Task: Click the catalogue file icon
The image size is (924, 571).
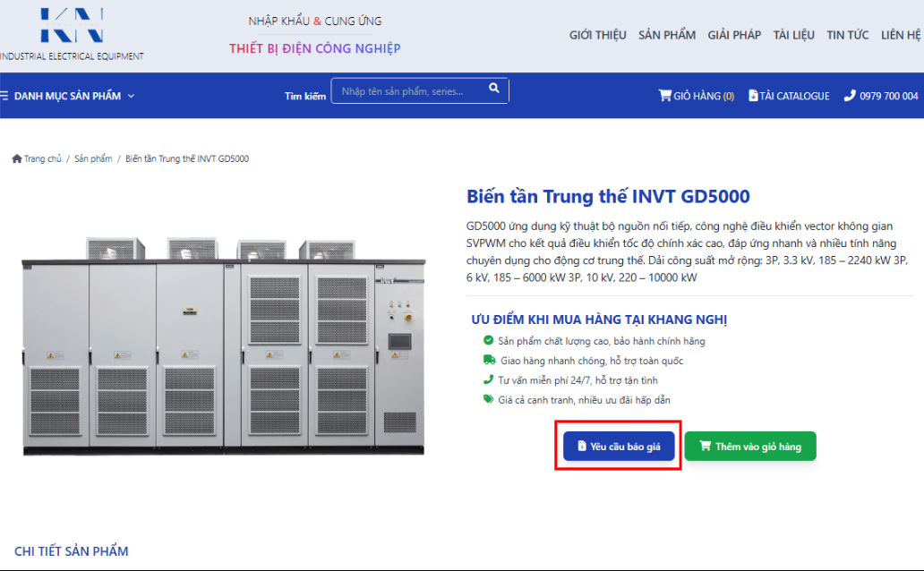Action: click(752, 96)
